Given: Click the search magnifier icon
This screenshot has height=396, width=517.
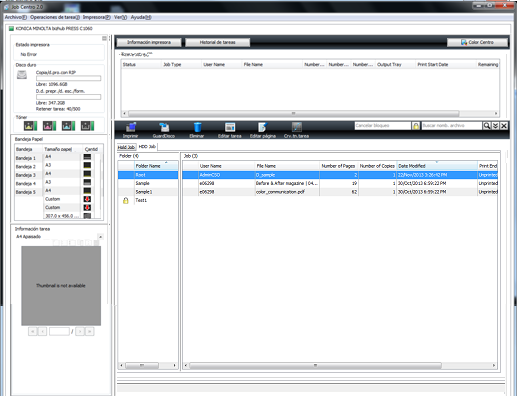Looking at the screenshot, I should pos(487,126).
